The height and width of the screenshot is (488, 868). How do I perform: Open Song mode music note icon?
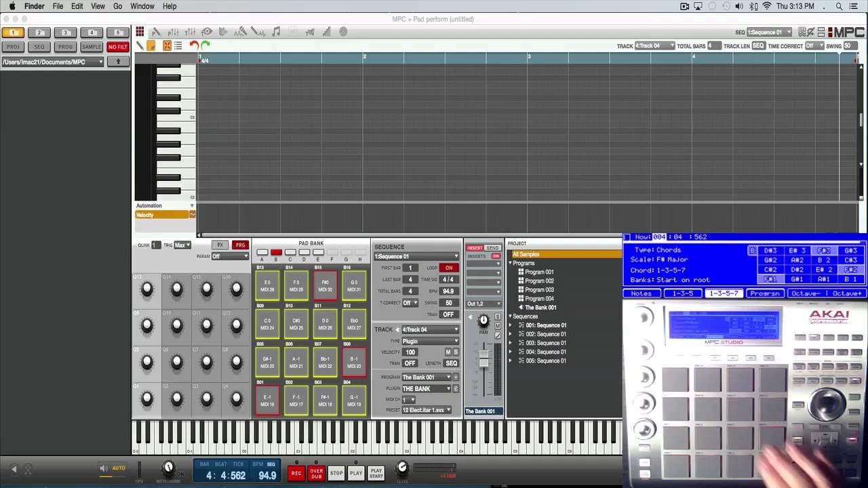point(275,32)
